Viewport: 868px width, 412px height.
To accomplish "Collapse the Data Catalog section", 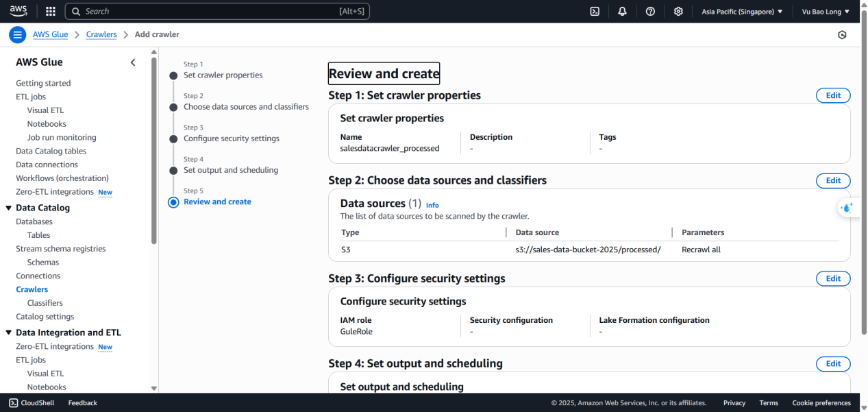I will tap(8, 208).
